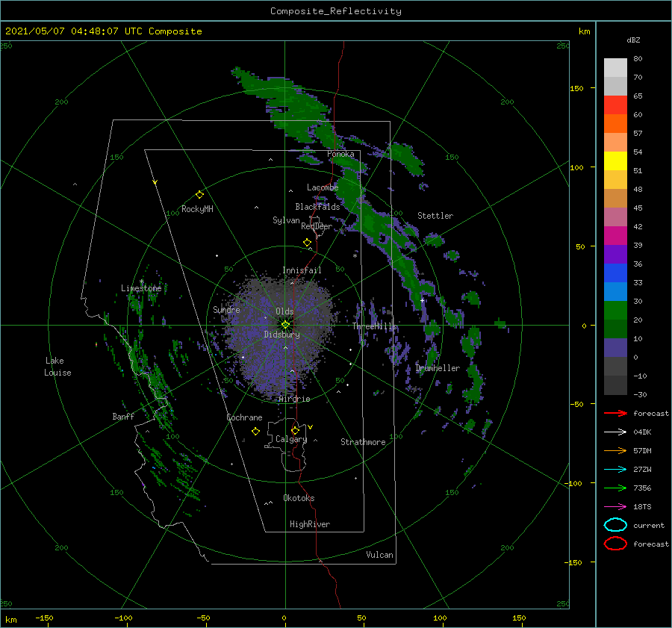Click the RockyMH label

coord(197,209)
